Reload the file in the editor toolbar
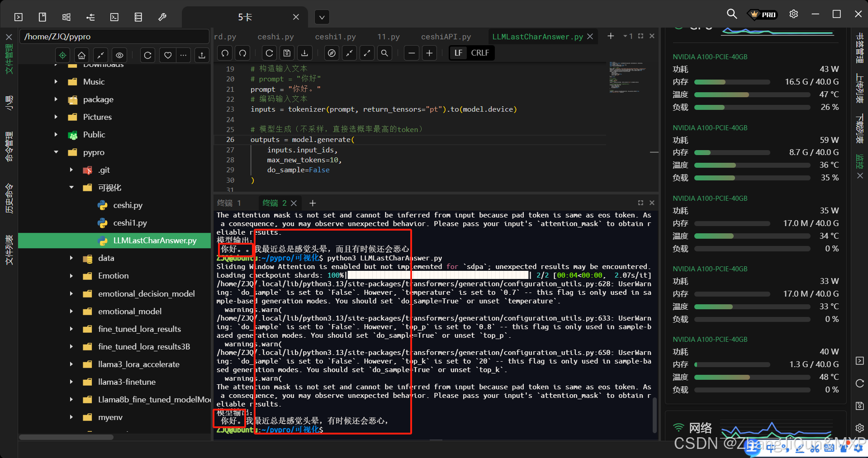Image resolution: width=868 pixels, height=458 pixels. tap(269, 53)
